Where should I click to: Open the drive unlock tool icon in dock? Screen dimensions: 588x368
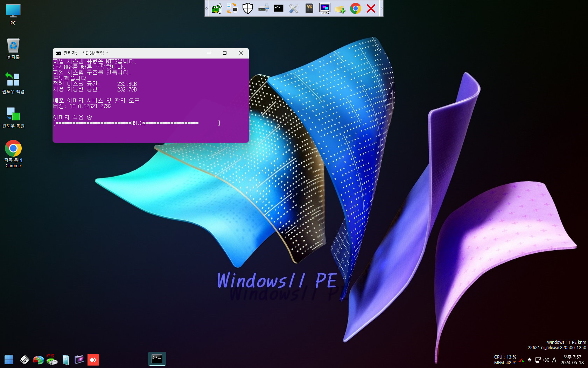point(263,8)
